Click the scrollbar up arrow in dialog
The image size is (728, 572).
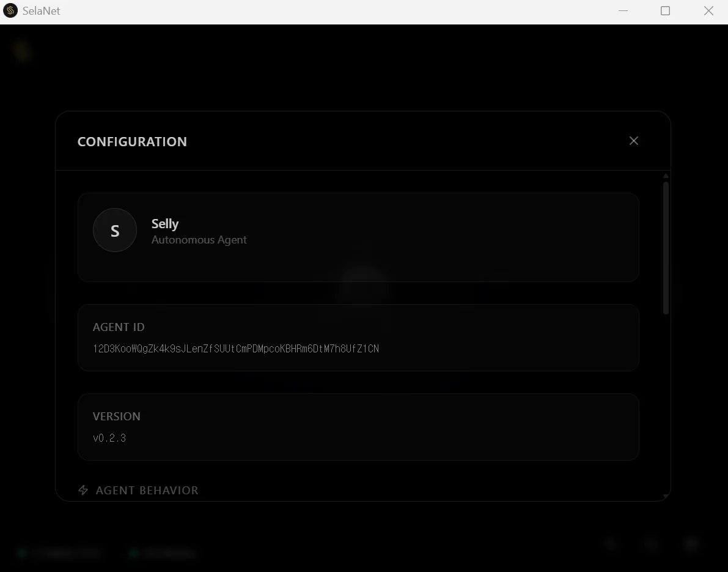tap(666, 177)
